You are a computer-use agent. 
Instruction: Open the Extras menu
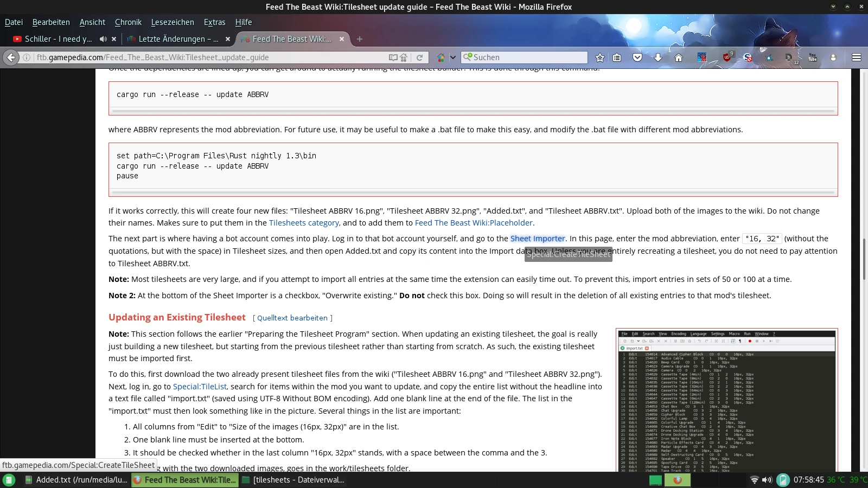(214, 22)
